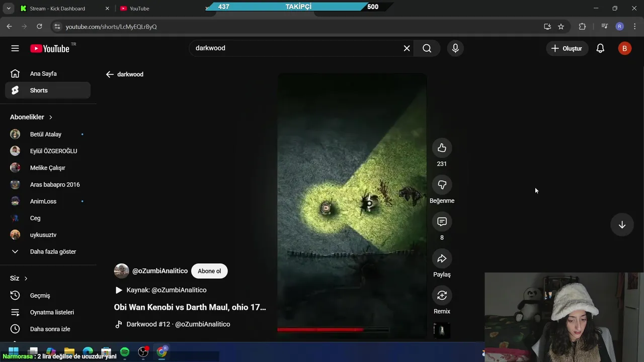Start voice search with the microphone
This screenshot has height=362, width=644.
pos(455,48)
